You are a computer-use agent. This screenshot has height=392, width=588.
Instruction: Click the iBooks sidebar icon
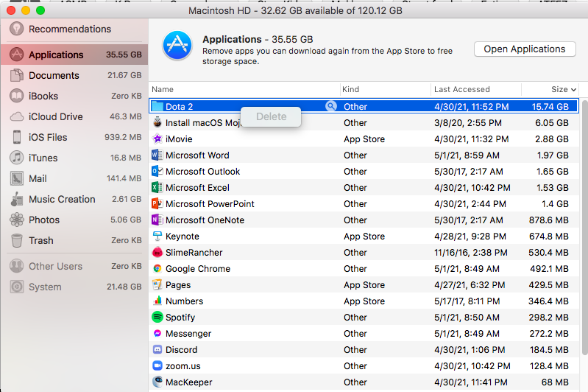[16, 96]
